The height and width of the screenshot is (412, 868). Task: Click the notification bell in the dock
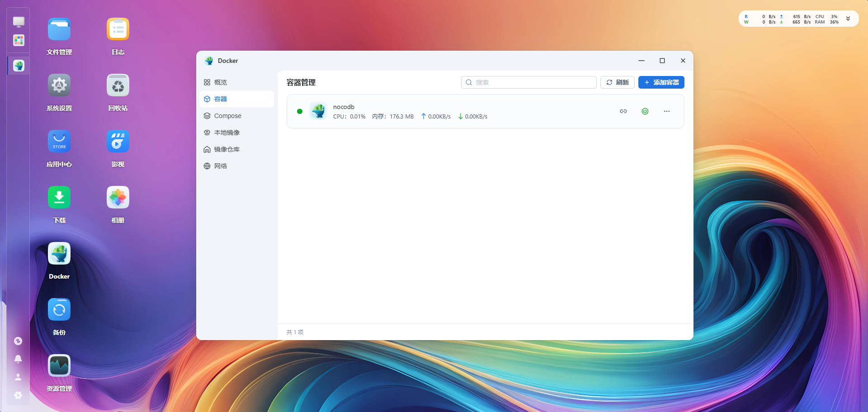click(18, 359)
